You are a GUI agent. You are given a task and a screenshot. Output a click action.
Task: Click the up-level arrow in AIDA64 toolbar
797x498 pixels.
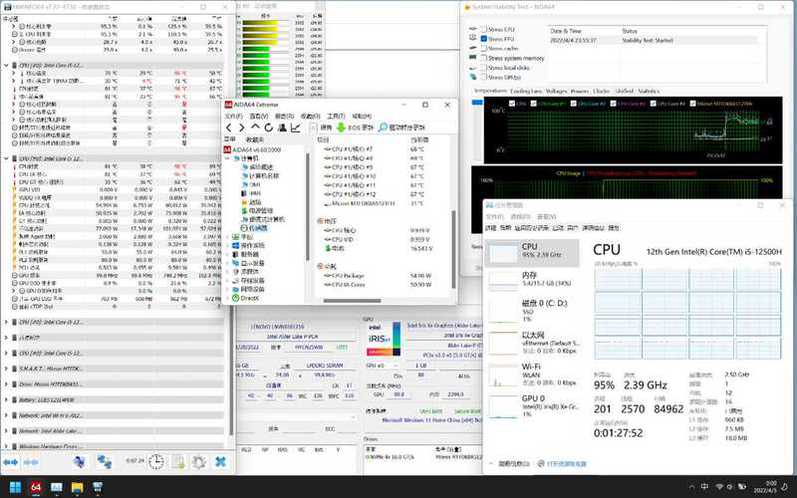255,127
